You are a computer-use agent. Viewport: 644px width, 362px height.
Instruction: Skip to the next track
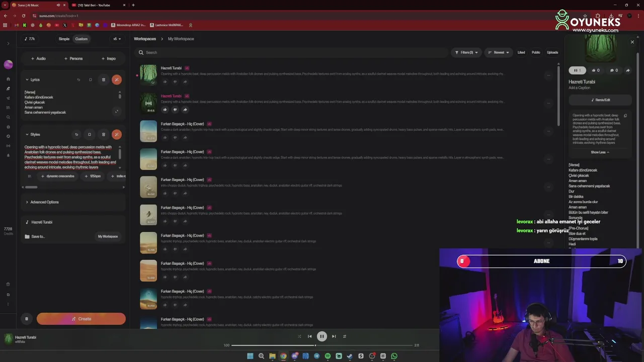(x=334, y=336)
